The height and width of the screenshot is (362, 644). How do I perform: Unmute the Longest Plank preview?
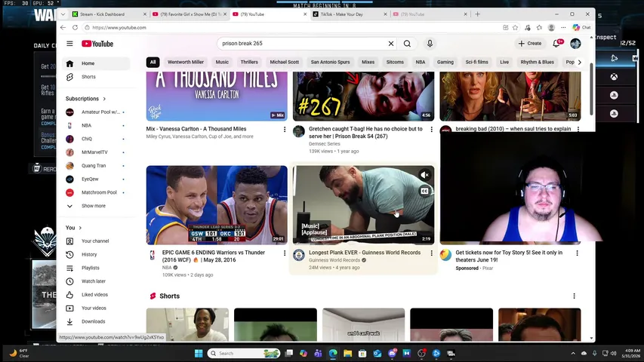[425, 175]
